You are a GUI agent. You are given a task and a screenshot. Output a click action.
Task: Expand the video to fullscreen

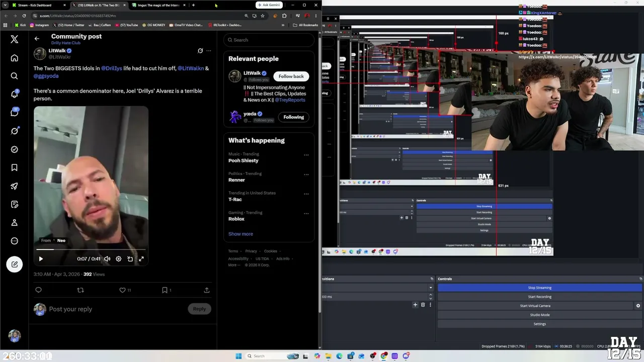(141, 259)
